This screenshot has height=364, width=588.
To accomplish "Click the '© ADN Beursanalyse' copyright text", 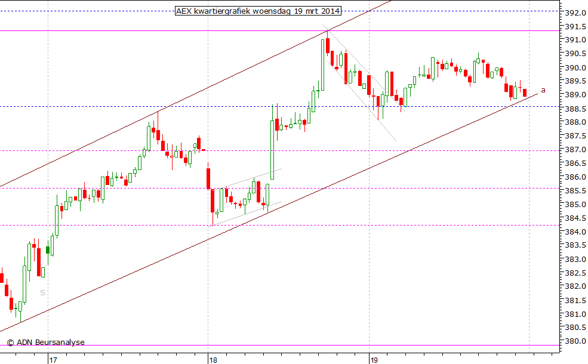I will (x=46, y=342).
